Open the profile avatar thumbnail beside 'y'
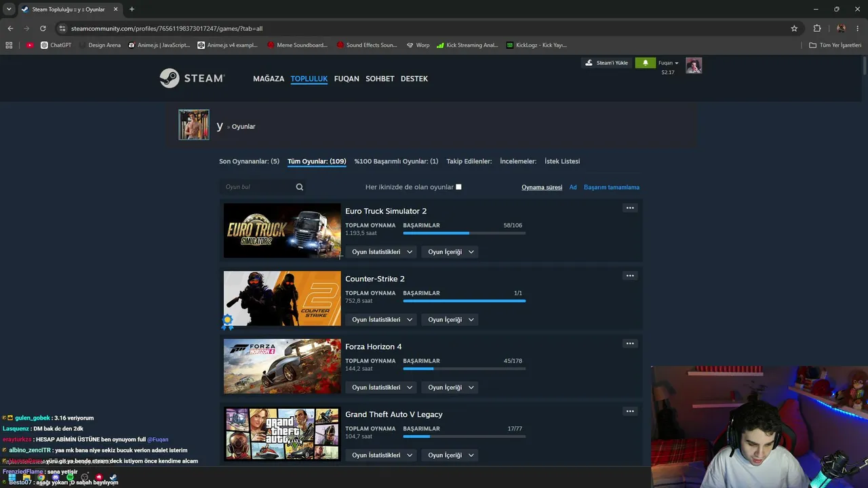 [x=194, y=125]
